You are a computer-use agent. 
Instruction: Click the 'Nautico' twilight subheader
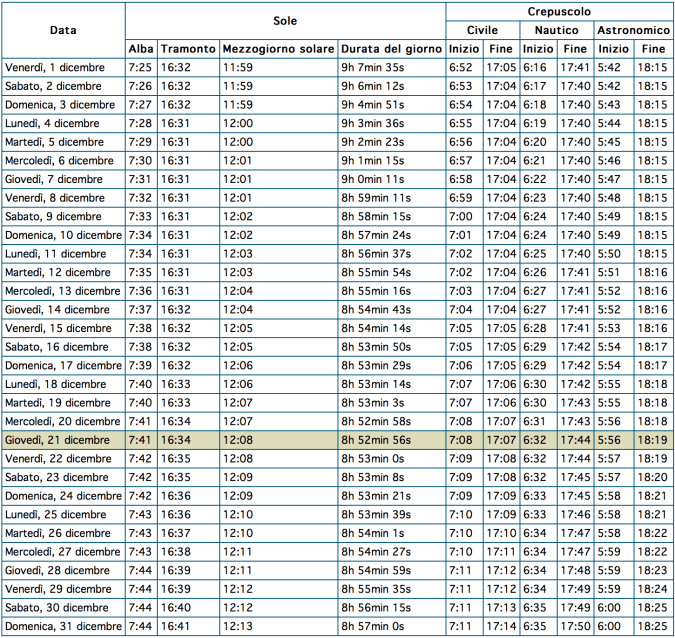(x=557, y=30)
